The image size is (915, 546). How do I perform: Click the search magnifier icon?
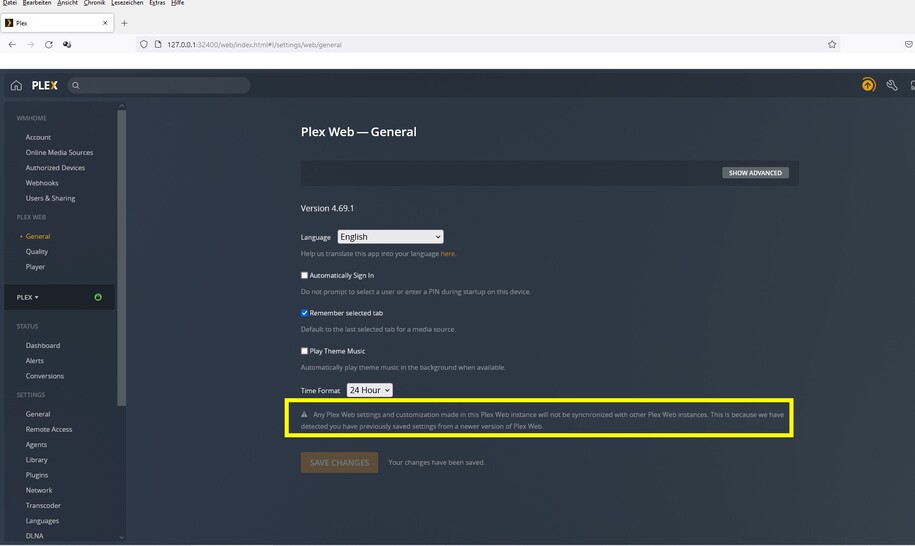click(x=76, y=86)
